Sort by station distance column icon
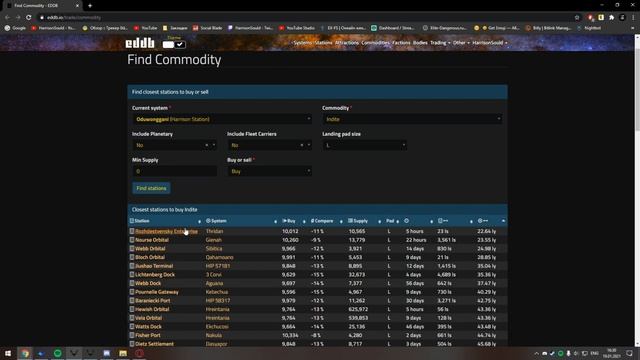Image resolution: width=640 pixels, height=360 pixels. 454,221
